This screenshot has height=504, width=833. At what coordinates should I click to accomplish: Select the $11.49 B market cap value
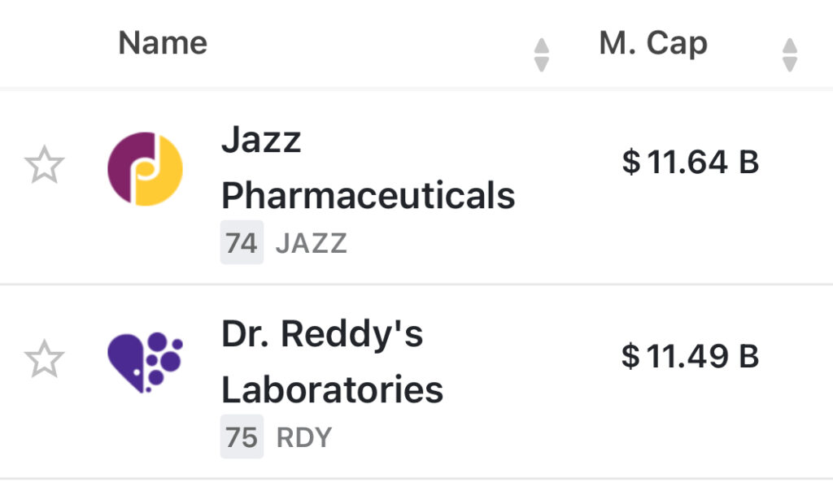point(690,356)
